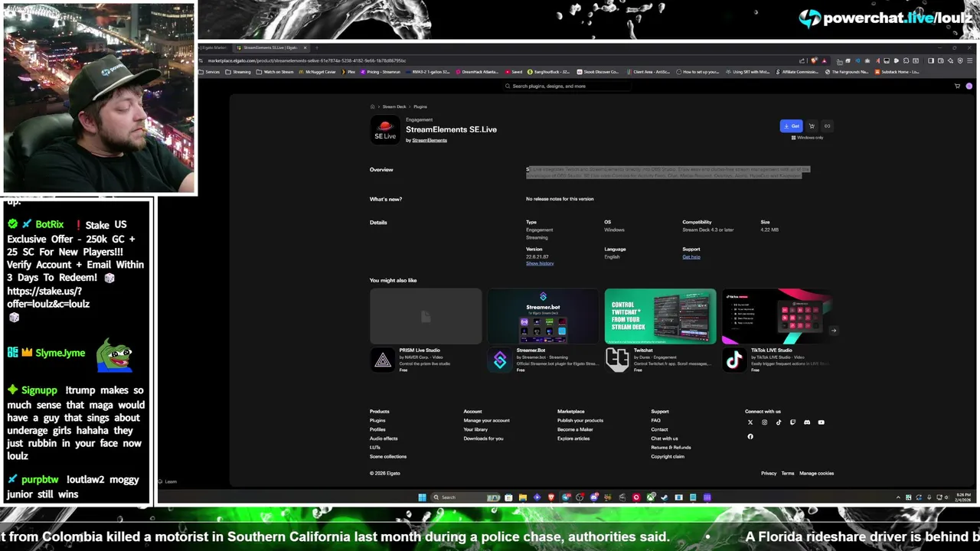Open the Terms footer link

click(788, 474)
